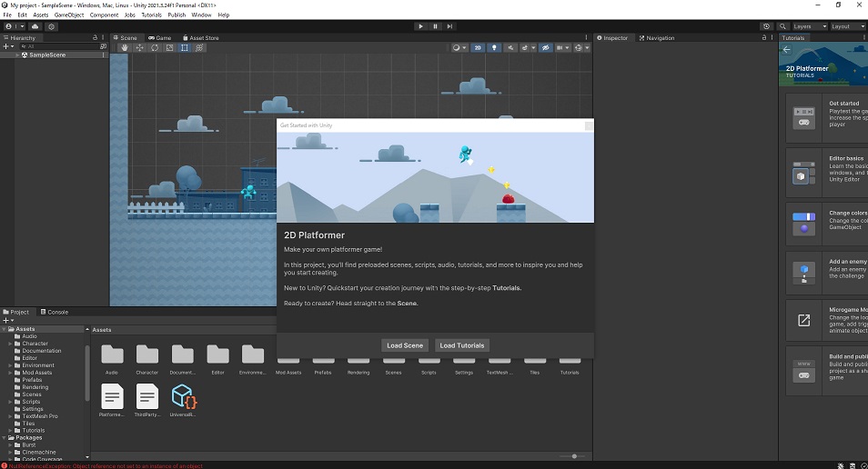Select the Scale tool in Scene toolbar
The image size is (868, 469).
pos(169,47)
